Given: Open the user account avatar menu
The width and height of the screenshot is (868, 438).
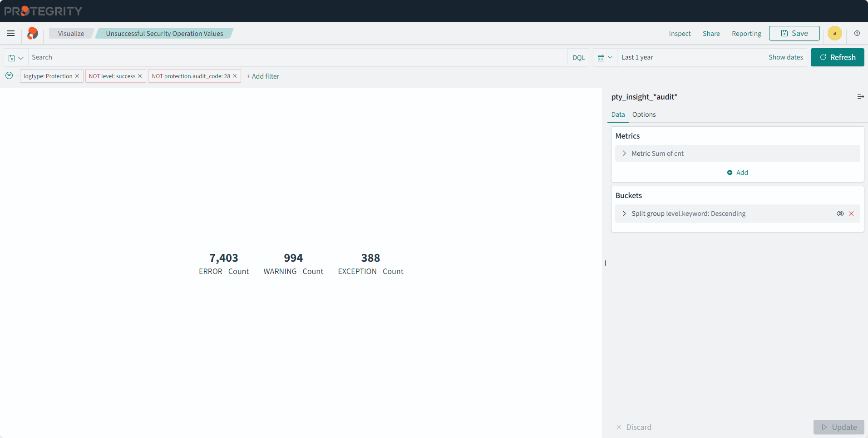Looking at the screenshot, I should (834, 33).
